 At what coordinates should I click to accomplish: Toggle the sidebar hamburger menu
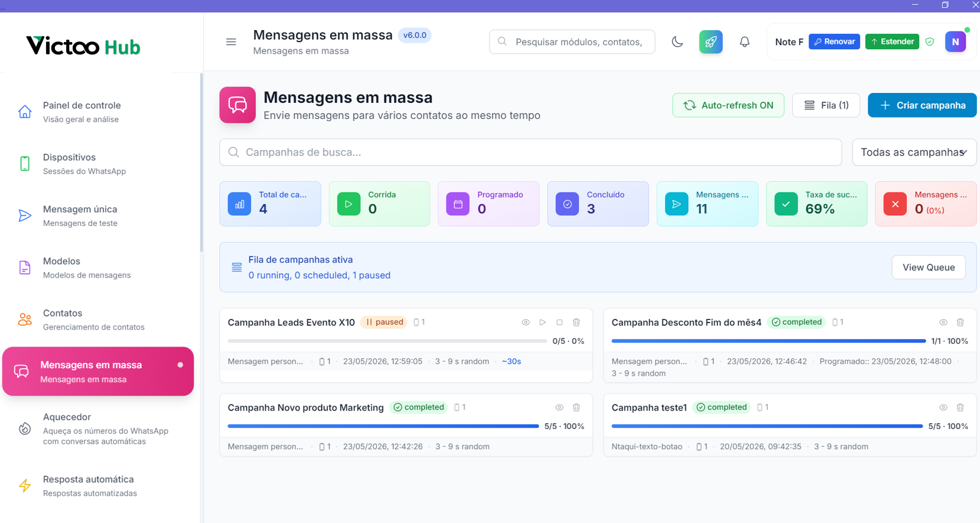(231, 42)
